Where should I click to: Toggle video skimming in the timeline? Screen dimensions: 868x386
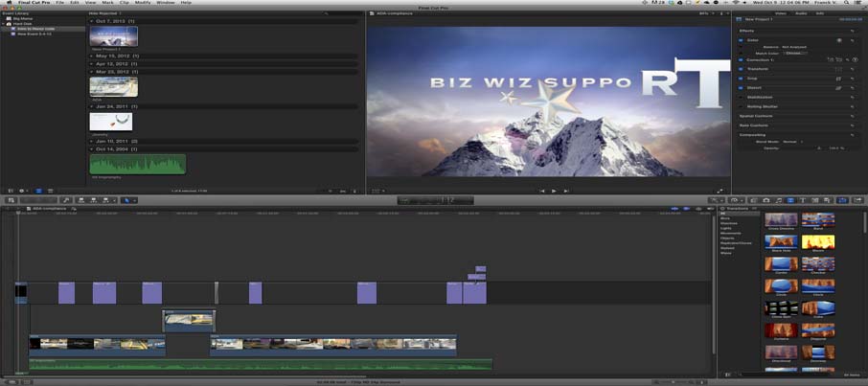click(x=674, y=210)
